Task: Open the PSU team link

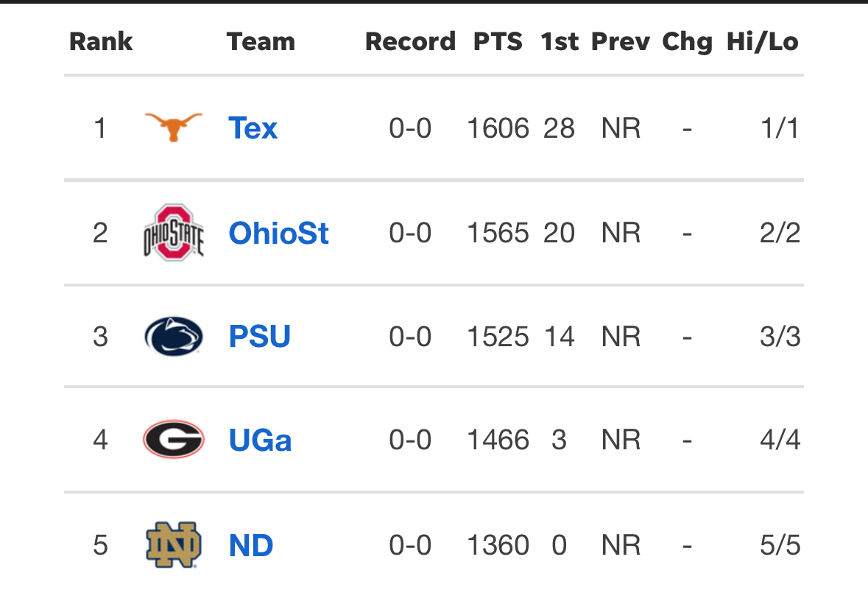Action: [259, 337]
